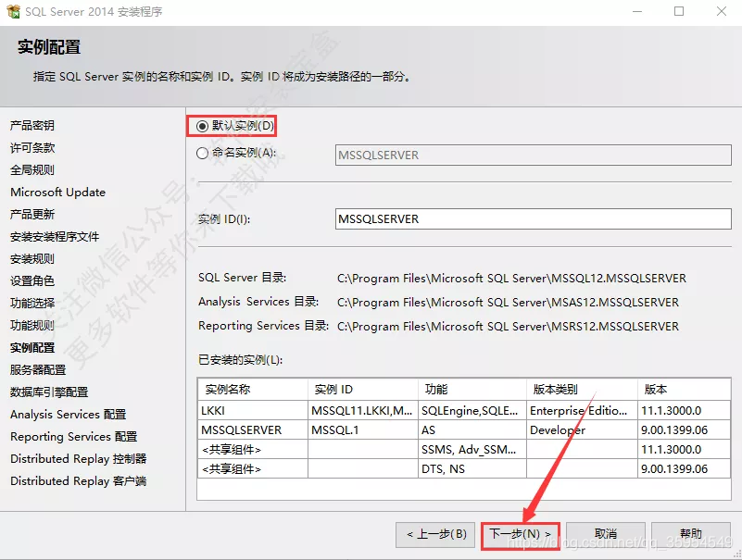Click the SQLEngine,SQLE... feature cell
Screen dimensions: 742x560
pos(472,411)
